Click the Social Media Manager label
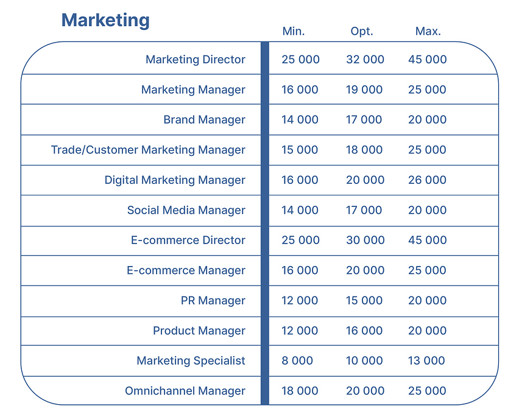The width and height of the screenshot is (519, 420). click(x=186, y=211)
